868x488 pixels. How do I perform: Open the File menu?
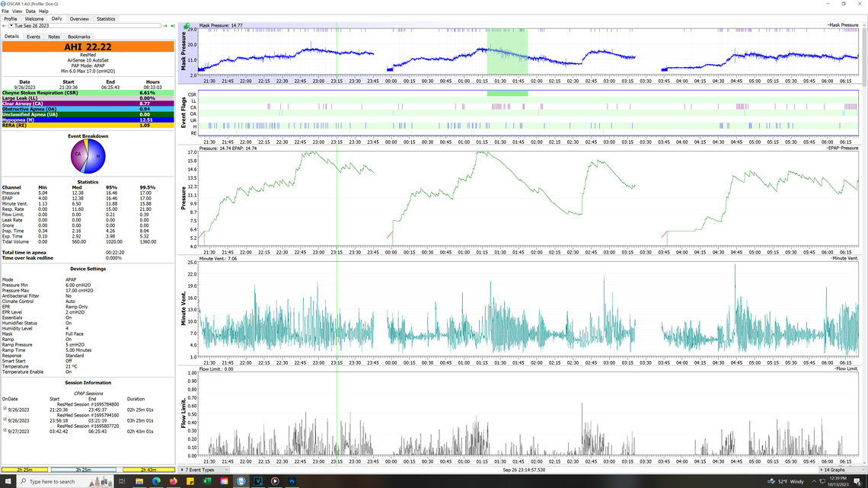(5, 11)
